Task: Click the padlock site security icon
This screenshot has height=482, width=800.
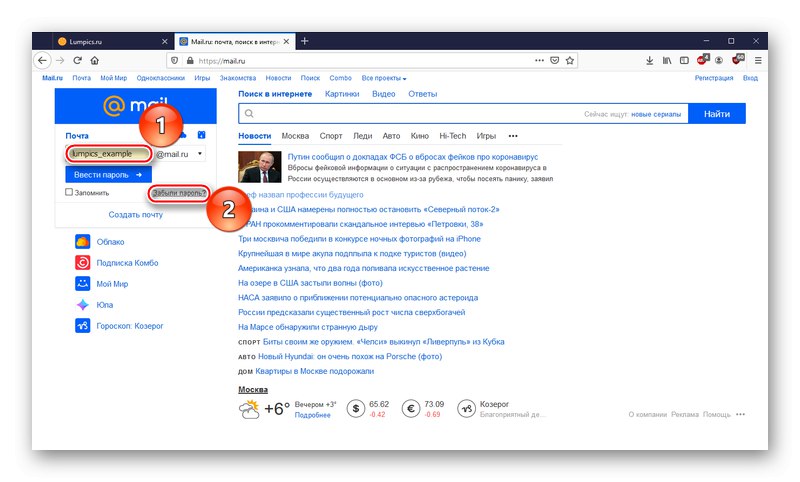Action: 190,61
